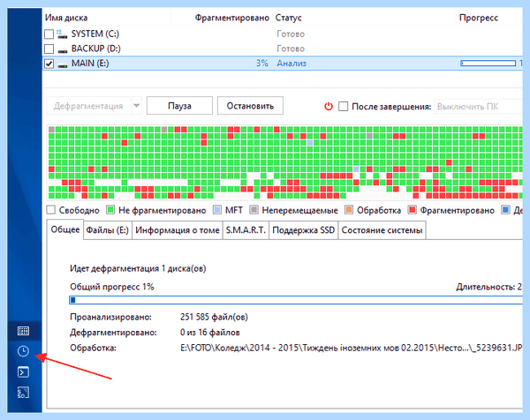This screenshot has width=530, height=420.
Task: Click the Свободно legend color swatch
Action: [50, 210]
